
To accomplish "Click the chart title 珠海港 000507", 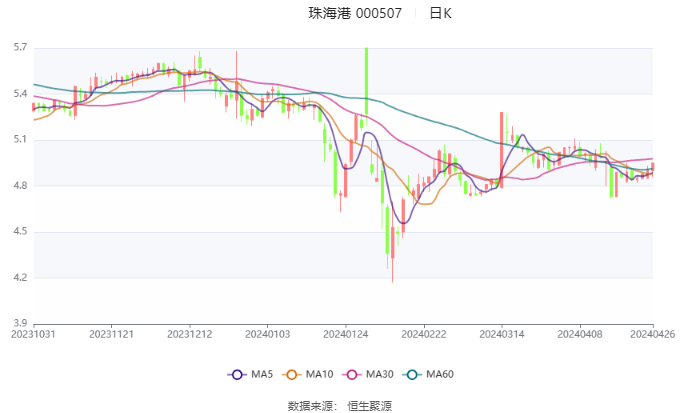I will point(355,13).
